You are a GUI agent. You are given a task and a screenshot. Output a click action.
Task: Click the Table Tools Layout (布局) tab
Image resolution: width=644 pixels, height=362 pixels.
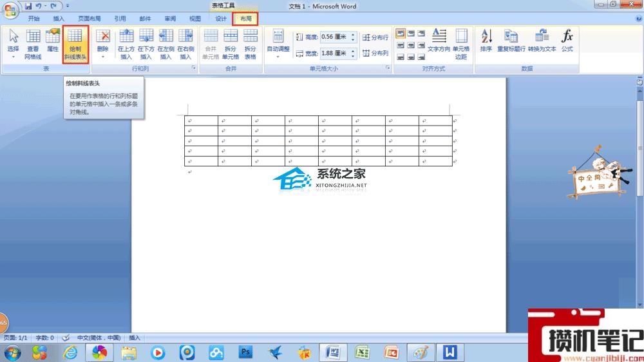(245, 19)
